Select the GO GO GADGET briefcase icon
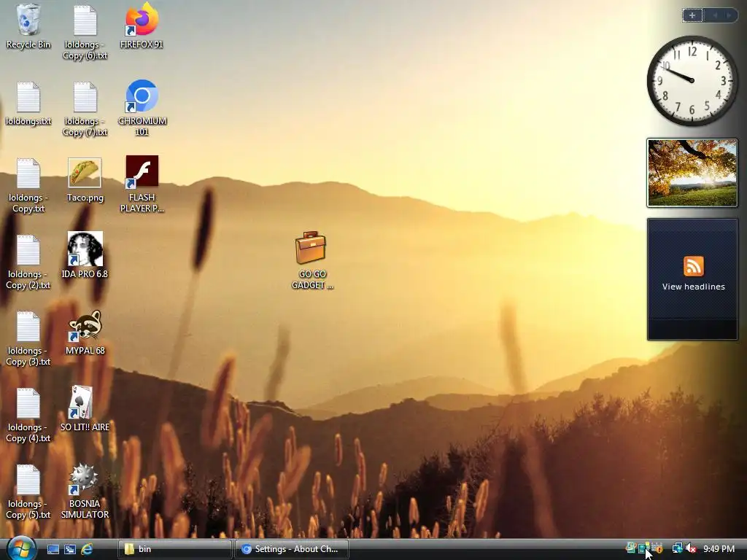 (x=311, y=260)
